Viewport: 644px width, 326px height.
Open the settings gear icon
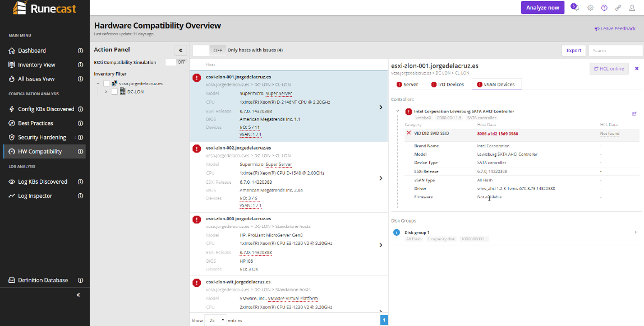[590, 8]
